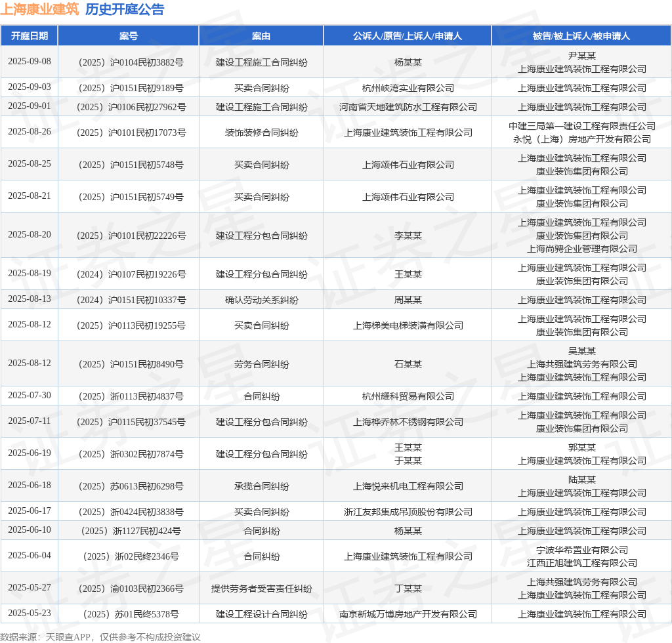Click defendant 尹某某

582,56
